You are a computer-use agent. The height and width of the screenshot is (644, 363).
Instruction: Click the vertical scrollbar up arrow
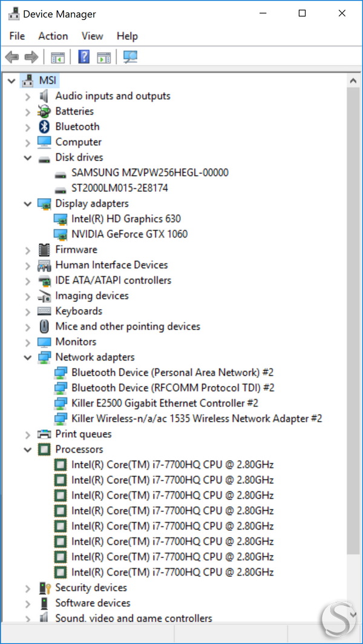click(353, 81)
